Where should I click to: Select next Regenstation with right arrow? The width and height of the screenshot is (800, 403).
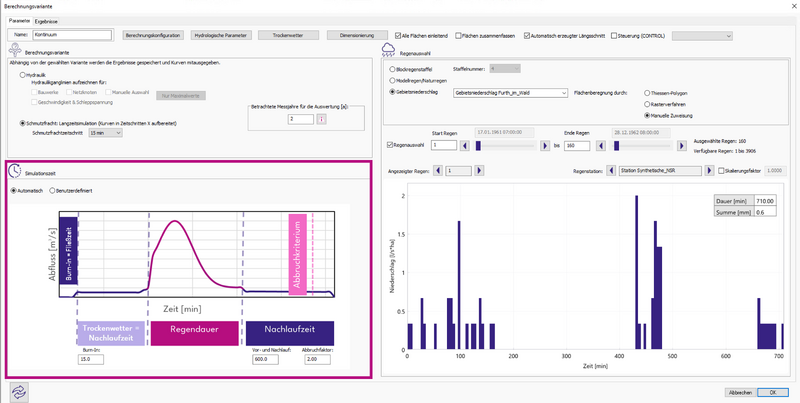709,170
